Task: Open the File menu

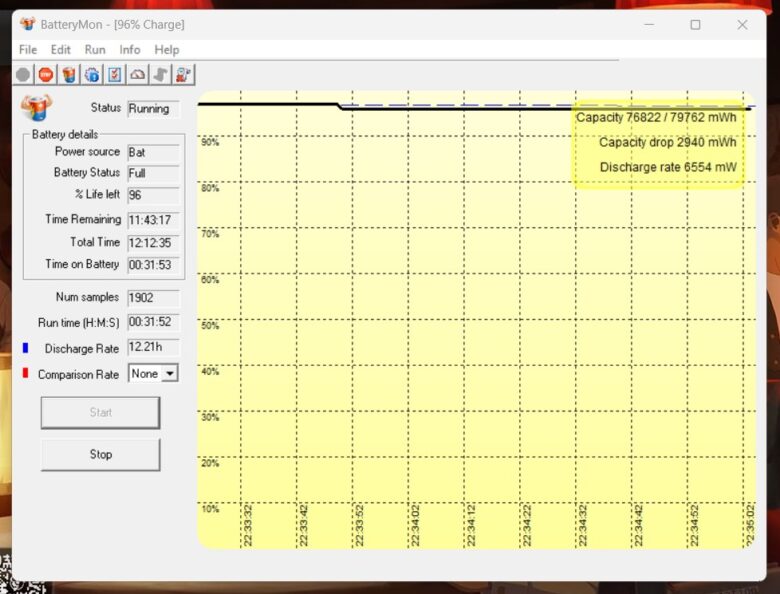Action: (28, 49)
